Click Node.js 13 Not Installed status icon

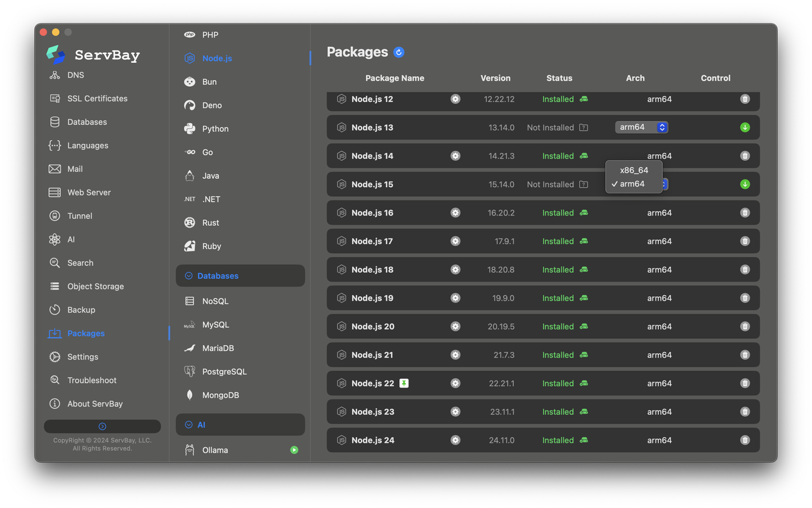tap(584, 127)
